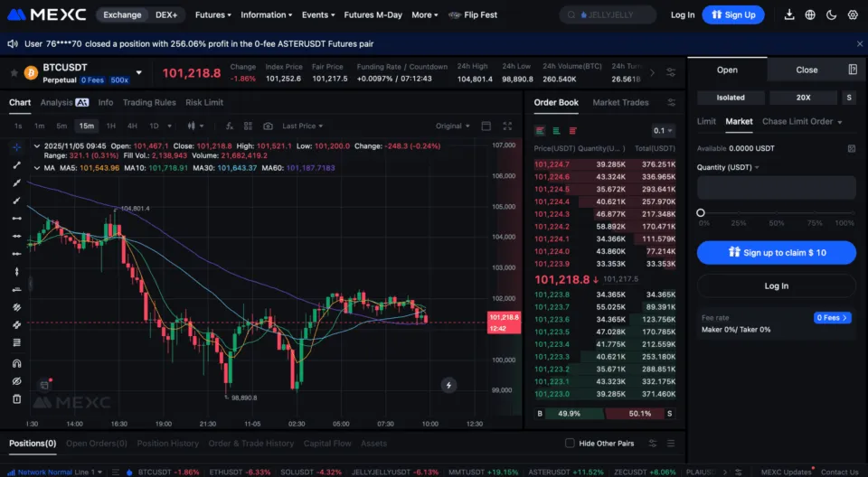Screen dimensions: 868x477
Task: Open the top-bar settings gear
Action: tap(853, 15)
